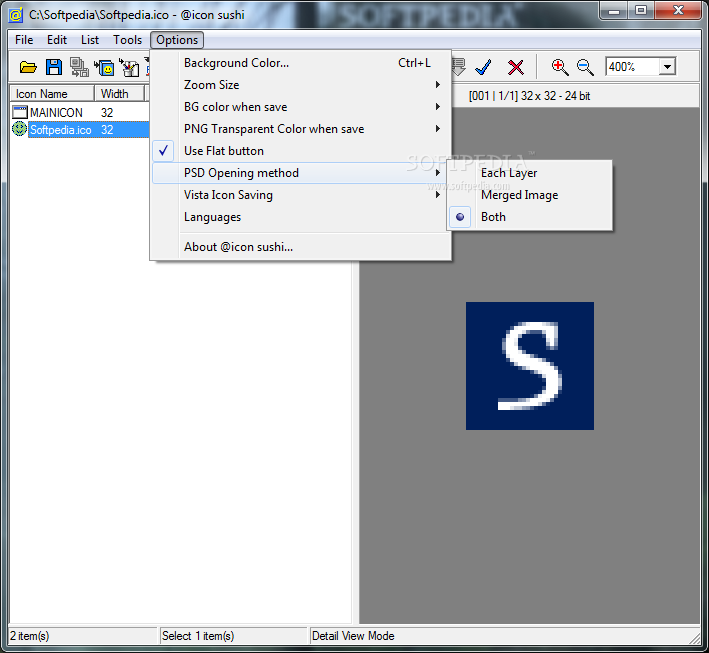Click the 'Detail View Mode' status entry
Screen dimensions: 709x653
pyautogui.click(x=504, y=636)
